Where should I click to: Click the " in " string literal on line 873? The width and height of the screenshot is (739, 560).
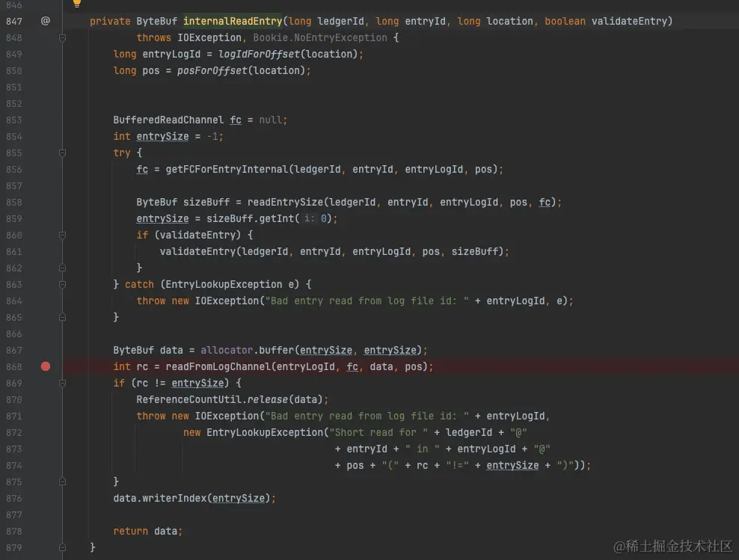point(423,449)
